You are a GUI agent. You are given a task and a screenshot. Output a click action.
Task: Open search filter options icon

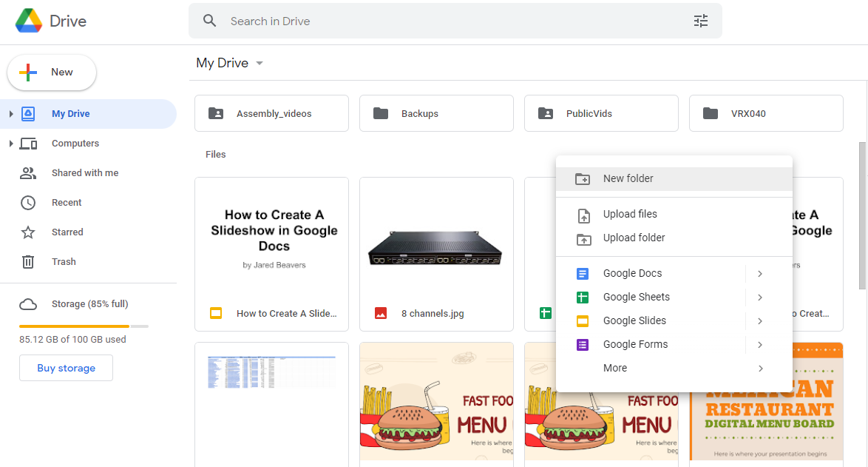coord(701,21)
